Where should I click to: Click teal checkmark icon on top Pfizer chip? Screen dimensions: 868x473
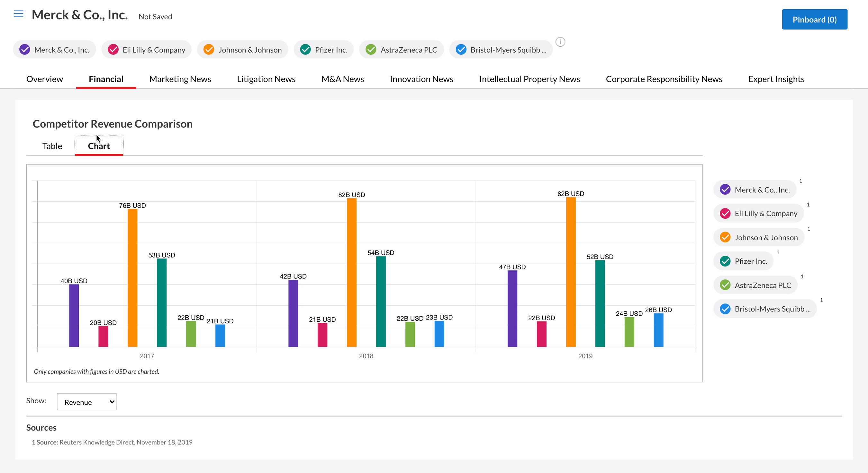pos(305,50)
